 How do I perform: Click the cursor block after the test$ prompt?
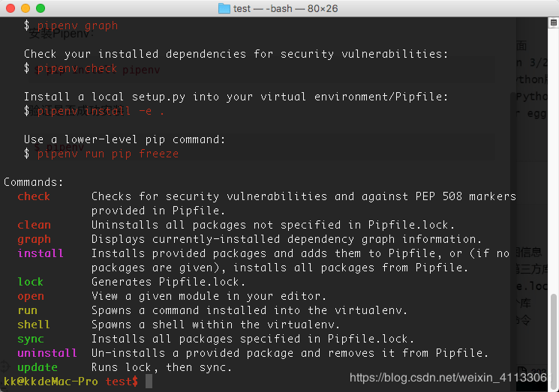(149, 382)
